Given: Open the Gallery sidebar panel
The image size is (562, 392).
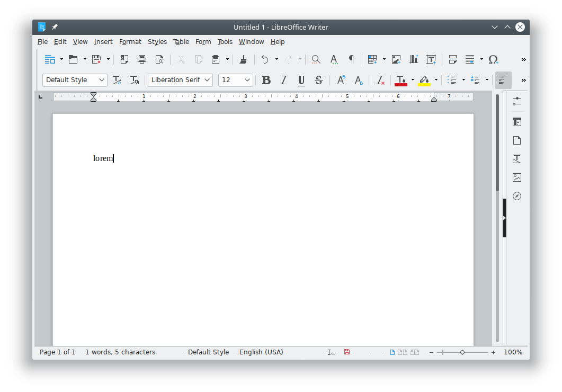Looking at the screenshot, I should click(x=517, y=177).
